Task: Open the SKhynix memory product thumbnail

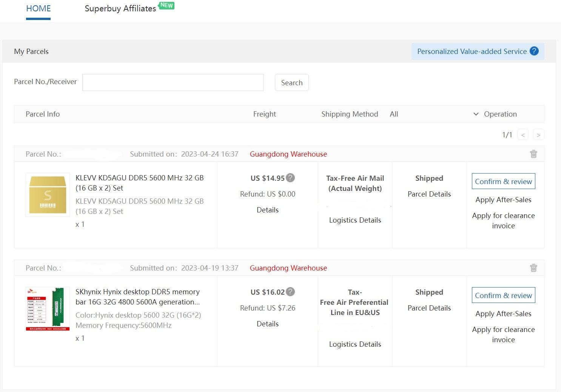Action: point(48,309)
